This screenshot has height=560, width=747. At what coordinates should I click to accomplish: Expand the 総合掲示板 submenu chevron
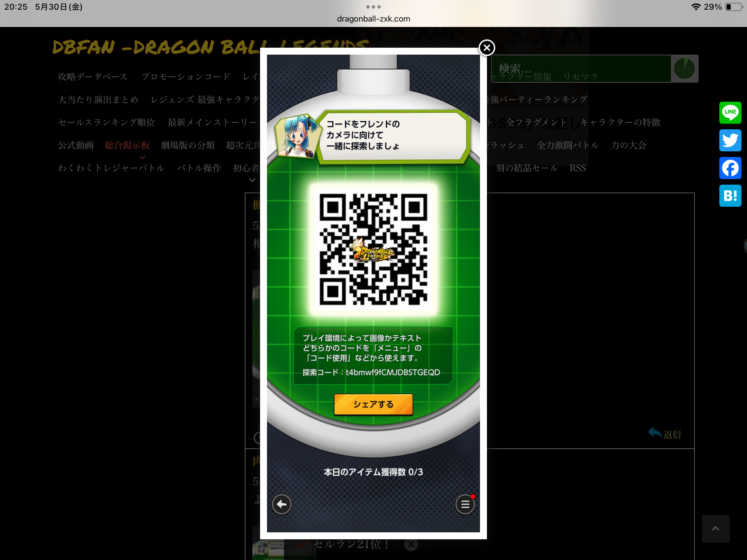coord(142,157)
